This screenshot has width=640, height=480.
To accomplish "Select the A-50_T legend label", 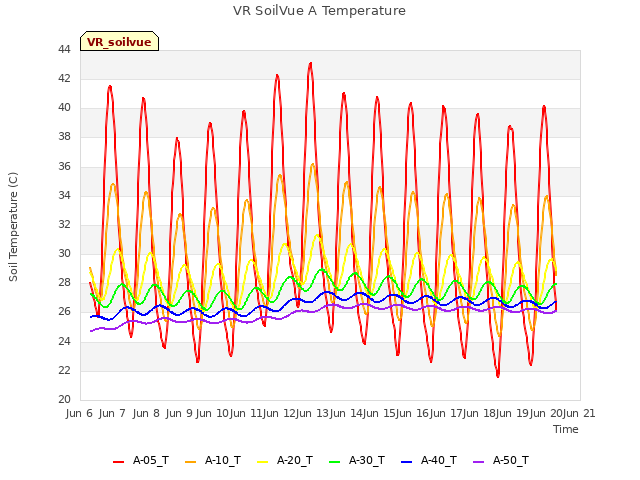I will click(x=511, y=460).
